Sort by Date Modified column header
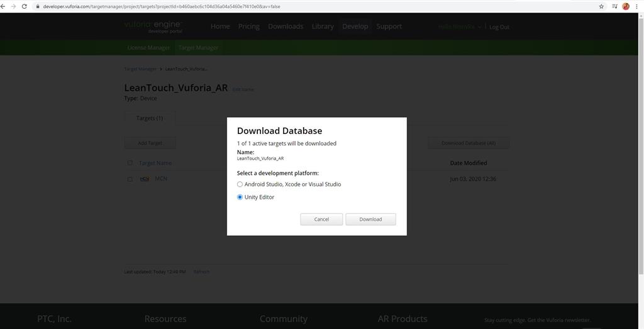Viewport: 644px width, 329px height. [x=469, y=163]
